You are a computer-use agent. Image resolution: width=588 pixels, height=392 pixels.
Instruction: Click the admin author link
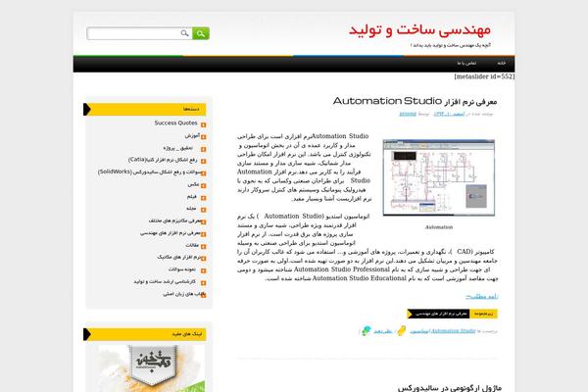[x=408, y=114]
